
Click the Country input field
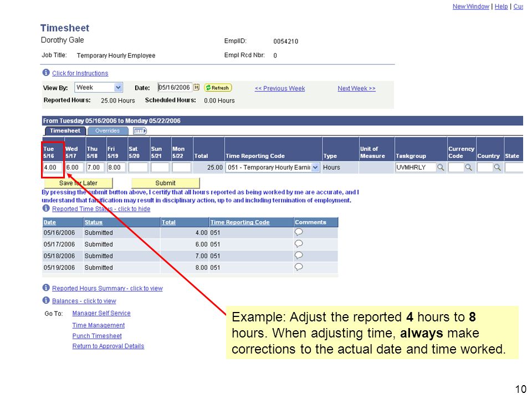(485, 167)
